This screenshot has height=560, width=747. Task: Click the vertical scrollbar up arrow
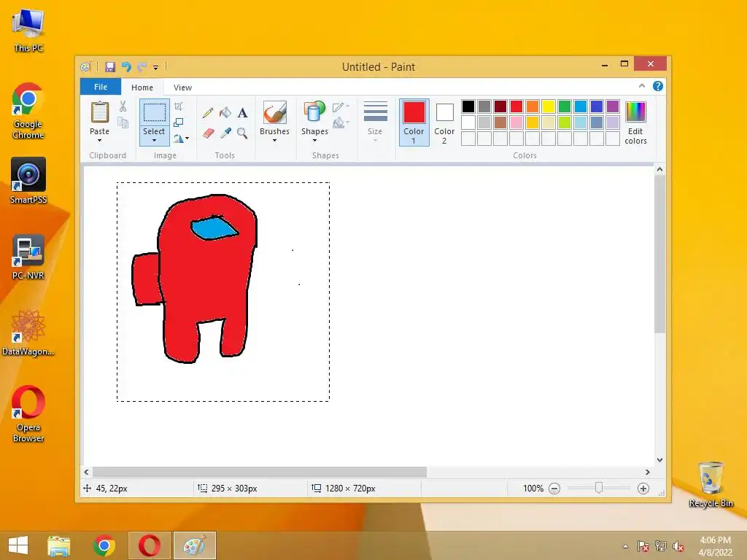pyautogui.click(x=659, y=169)
